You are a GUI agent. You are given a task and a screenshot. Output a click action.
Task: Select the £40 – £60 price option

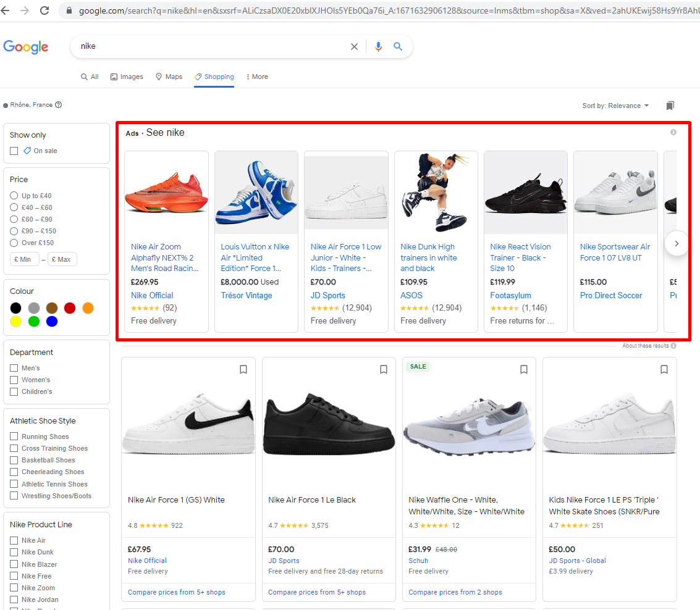[x=14, y=207]
